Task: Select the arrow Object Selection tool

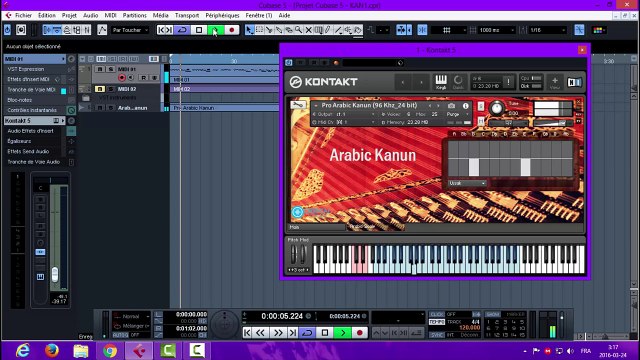Action: pos(249,30)
